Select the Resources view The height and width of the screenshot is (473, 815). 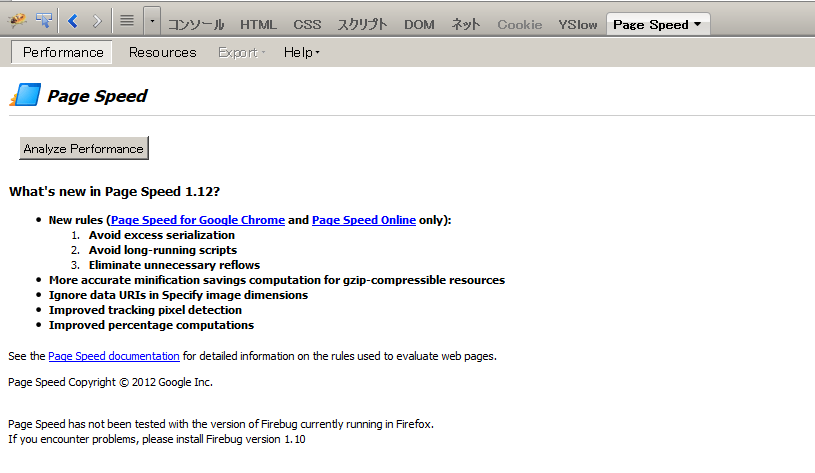pyautogui.click(x=162, y=52)
